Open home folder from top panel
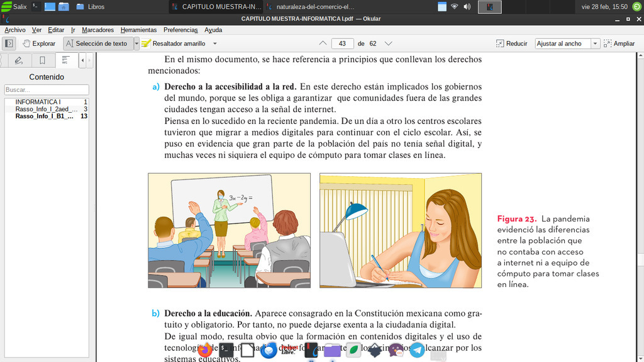The height and width of the screenshot is (362, 644). tap(64, 6)
